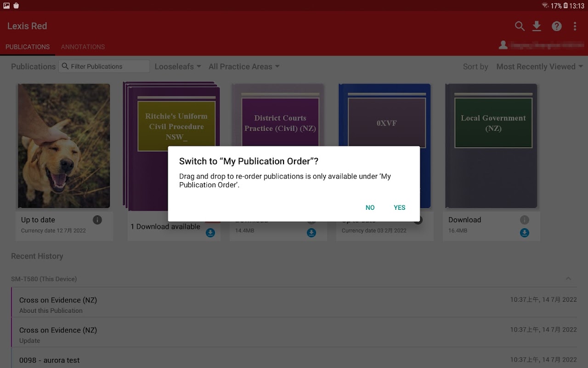Tap download icon for the 14.4MB publication
Screen dimensions: 588x368
pos(311,233)
